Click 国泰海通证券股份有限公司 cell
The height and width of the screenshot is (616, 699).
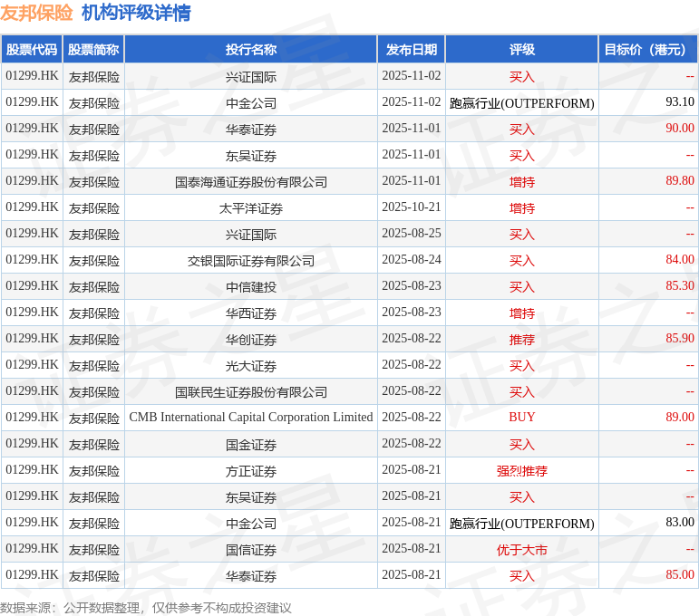[251, 182]
